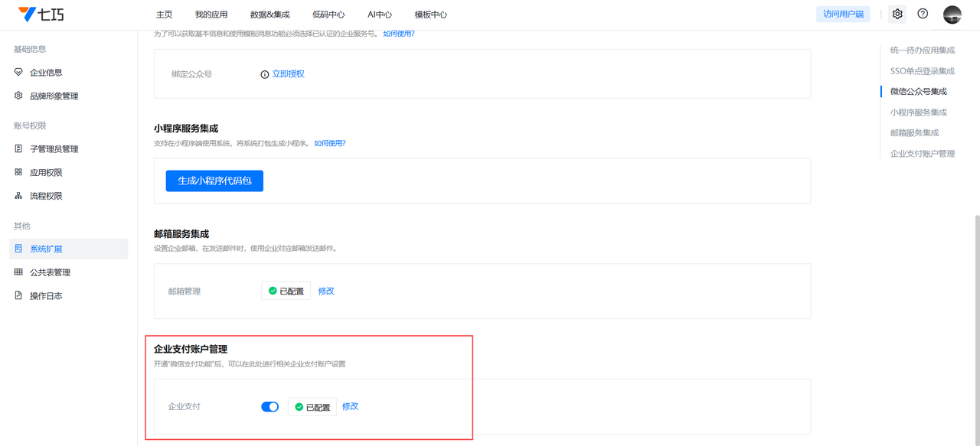Click the 子管理员管理 sidebar icon
Viewport: 980px width, 446px height.
click(x=18, y=148)
